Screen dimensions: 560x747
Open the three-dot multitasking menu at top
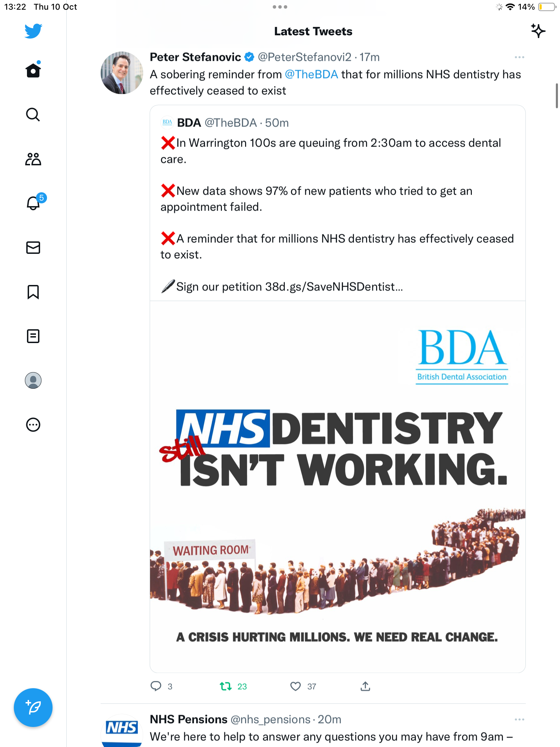(x=280, y=7)
